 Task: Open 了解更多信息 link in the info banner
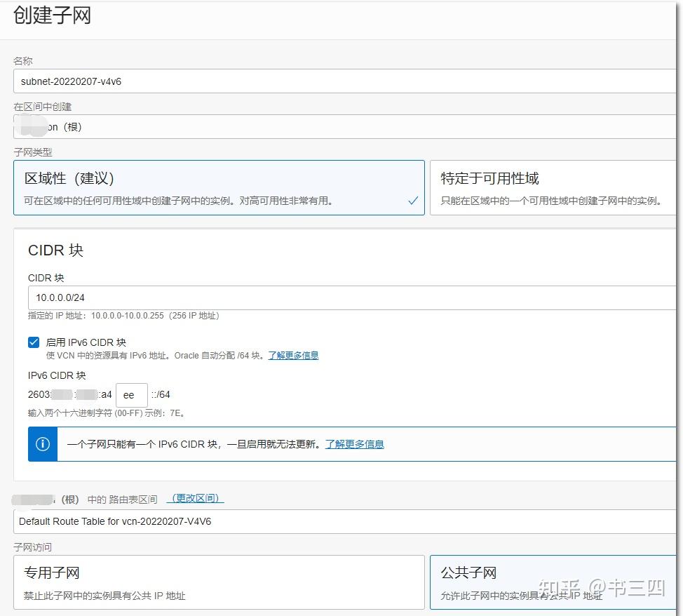[x=354, y=444]
